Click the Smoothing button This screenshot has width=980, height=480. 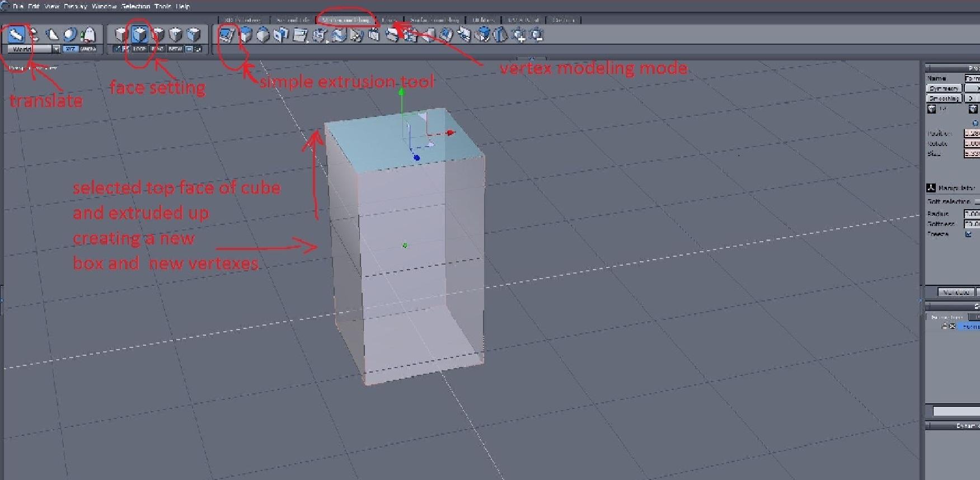pyautogui.click(x=944, y=98)
